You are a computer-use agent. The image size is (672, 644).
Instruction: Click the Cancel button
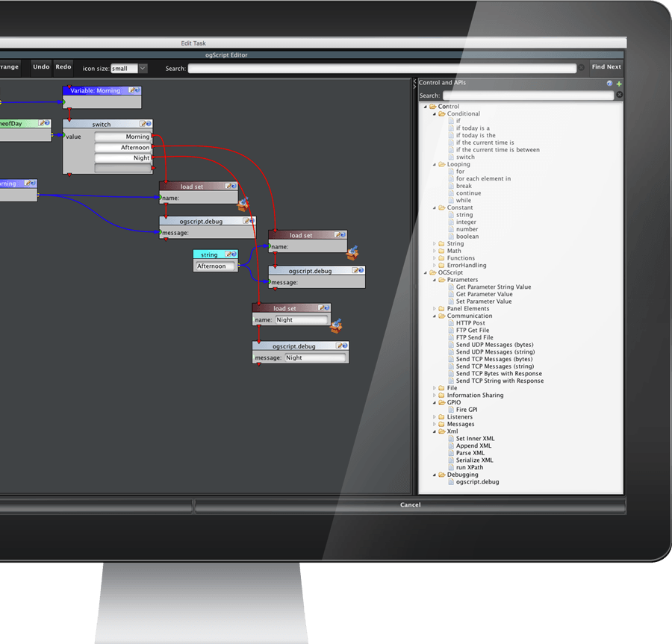coord(410,505)
